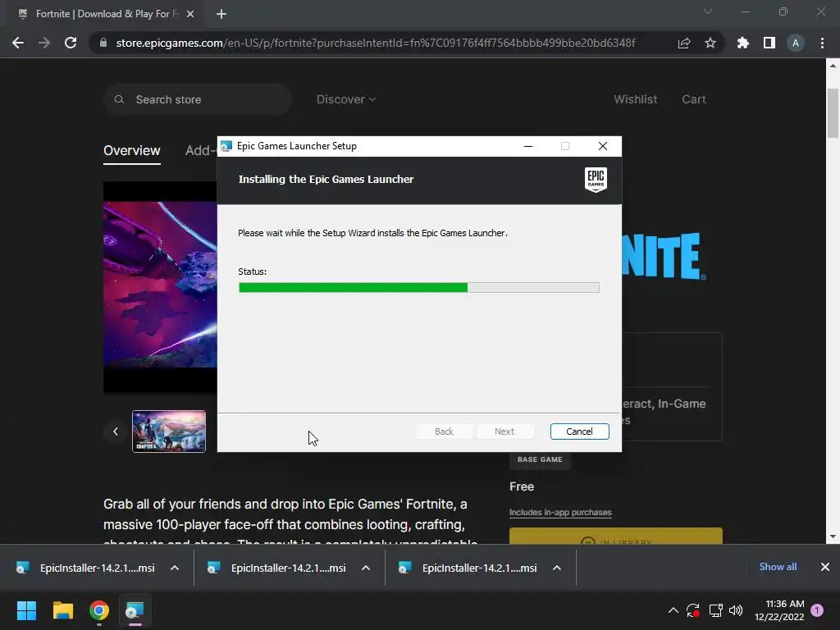Open File Explorer from taskbar
Viewport: 840px width, 630px height.
[62, 610]
